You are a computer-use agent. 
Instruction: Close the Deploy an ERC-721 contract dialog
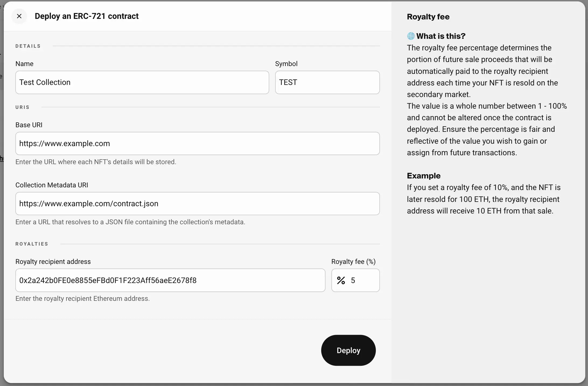pos(19,16)
